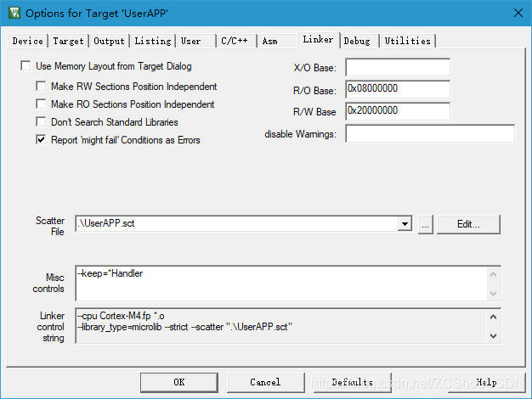Enable Use Memory Layout from Target Dialog

pos(25,65)
